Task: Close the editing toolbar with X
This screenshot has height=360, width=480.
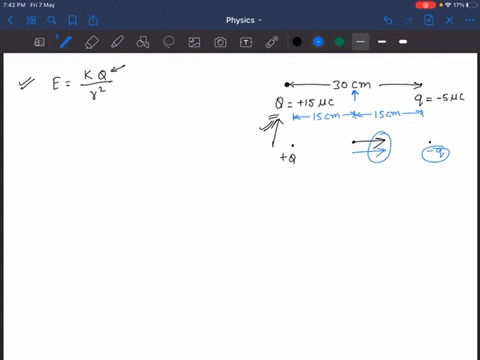Action: click(449, 21)
